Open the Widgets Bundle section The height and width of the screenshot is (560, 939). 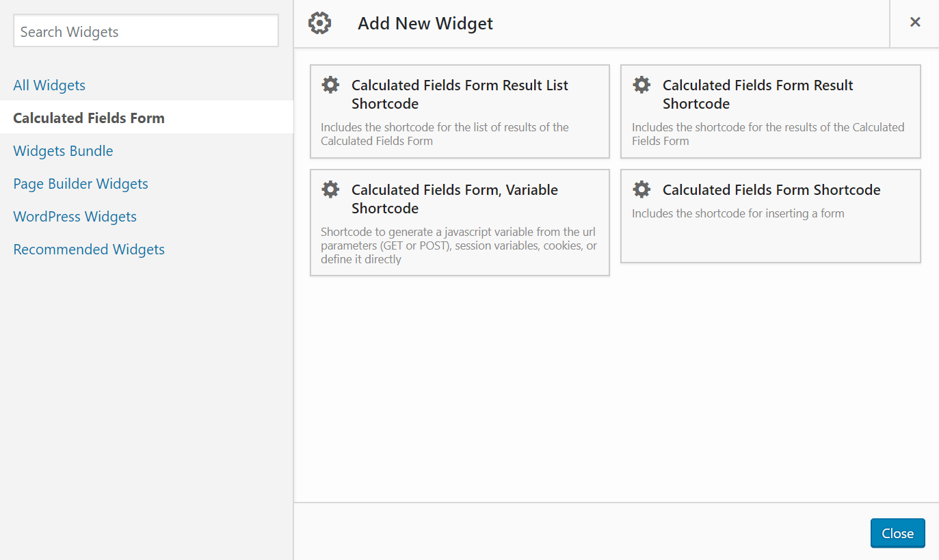click(63, 150)
